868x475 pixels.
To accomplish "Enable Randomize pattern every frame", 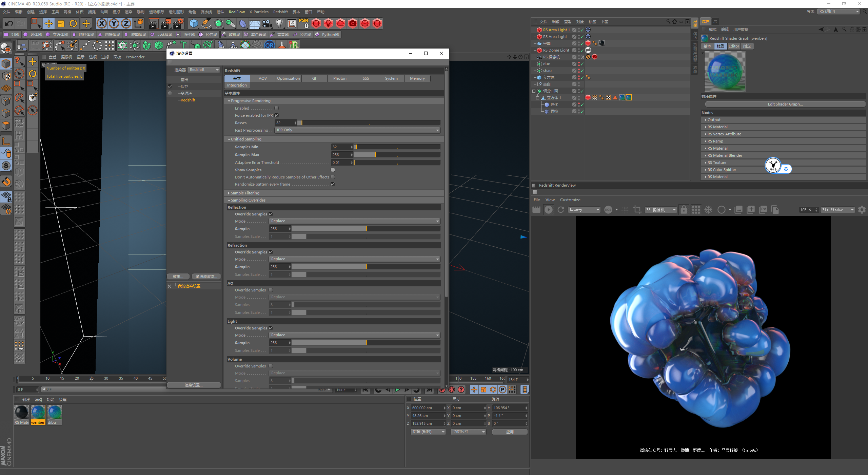I will click(333, 184).
